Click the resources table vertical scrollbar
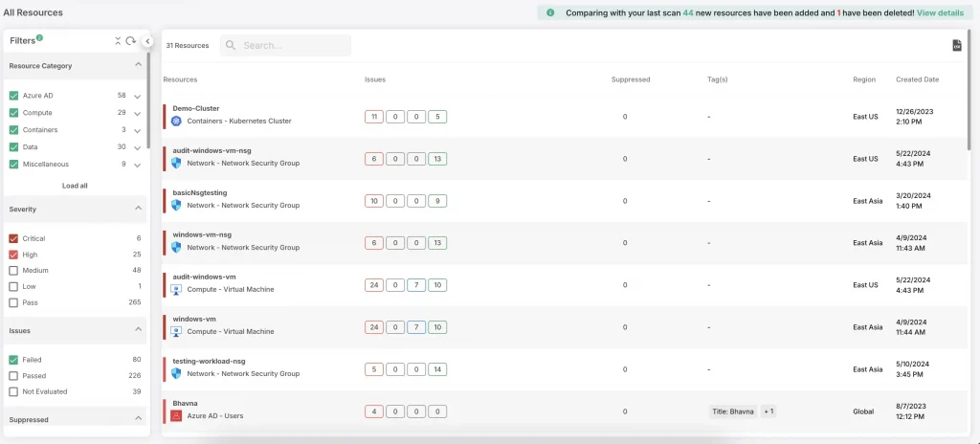Image resolution: width=980 pixels, height=444 pixels. pyautogui.click(x=969, y=105)
